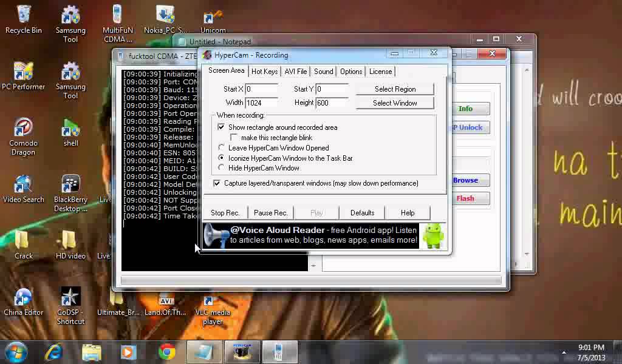Click the Unlock button in CDMA tool

click(471, 127)
